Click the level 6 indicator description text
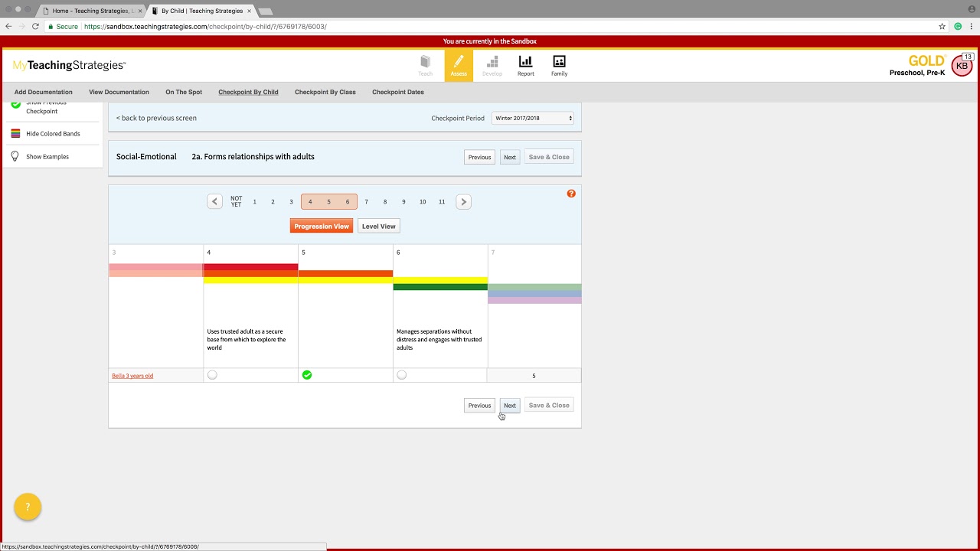Image resolution: width=980 pixels, height=551 pixels. (439, 340)
